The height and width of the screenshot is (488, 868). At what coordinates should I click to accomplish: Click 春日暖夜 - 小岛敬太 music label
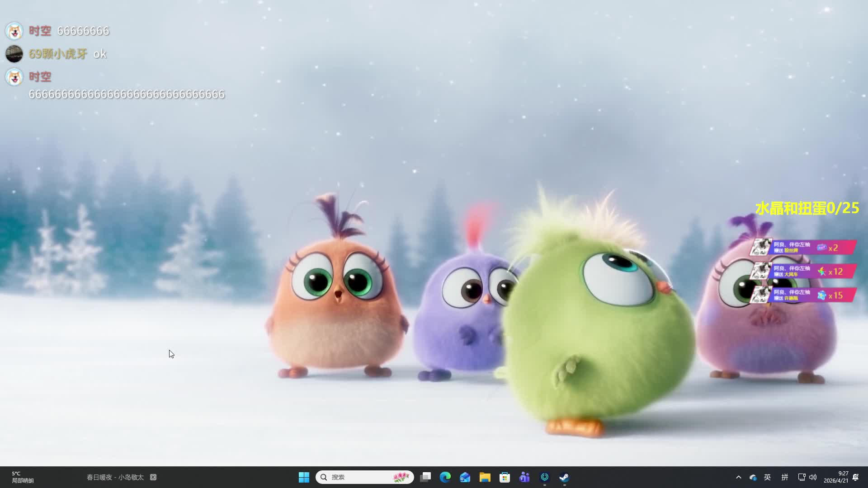[x=115, y=477]
